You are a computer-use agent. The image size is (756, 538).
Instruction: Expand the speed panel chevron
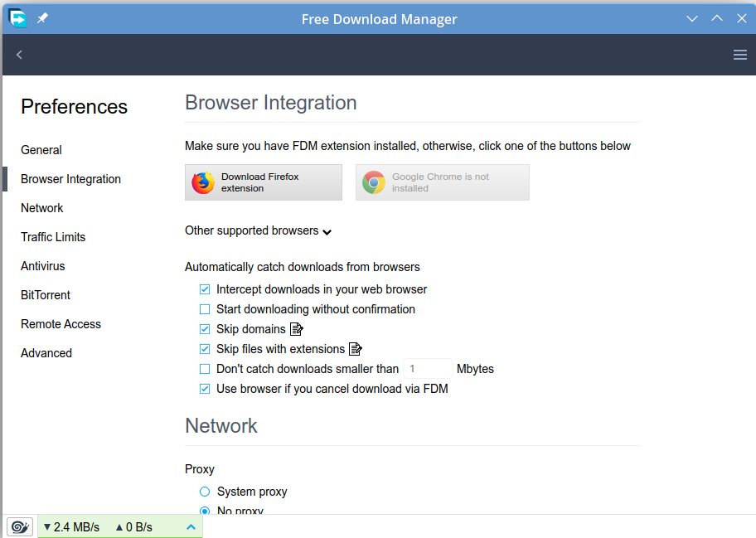tap(191, 527)
